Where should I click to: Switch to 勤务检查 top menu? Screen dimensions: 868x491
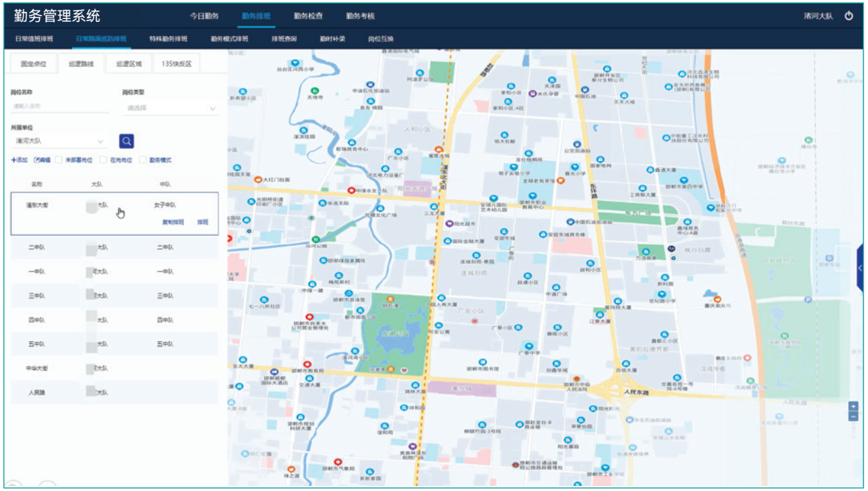[x=308, y=15]
